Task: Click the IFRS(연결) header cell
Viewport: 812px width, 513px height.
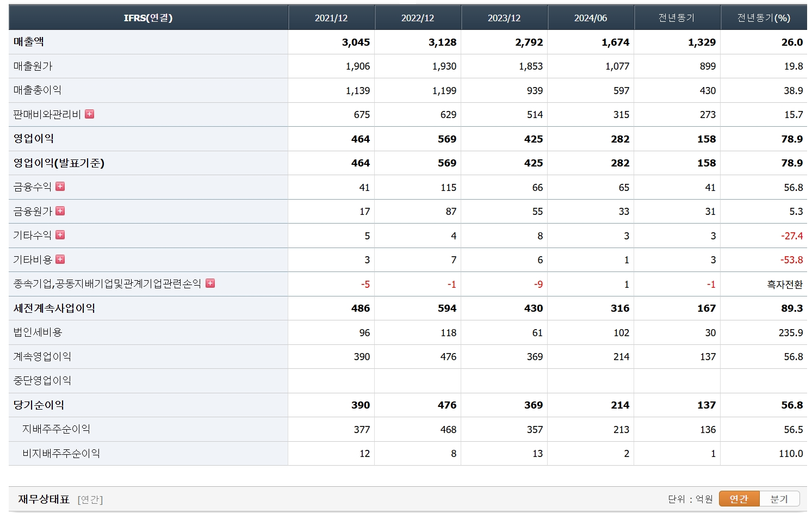Action: [x=148, y=18]
